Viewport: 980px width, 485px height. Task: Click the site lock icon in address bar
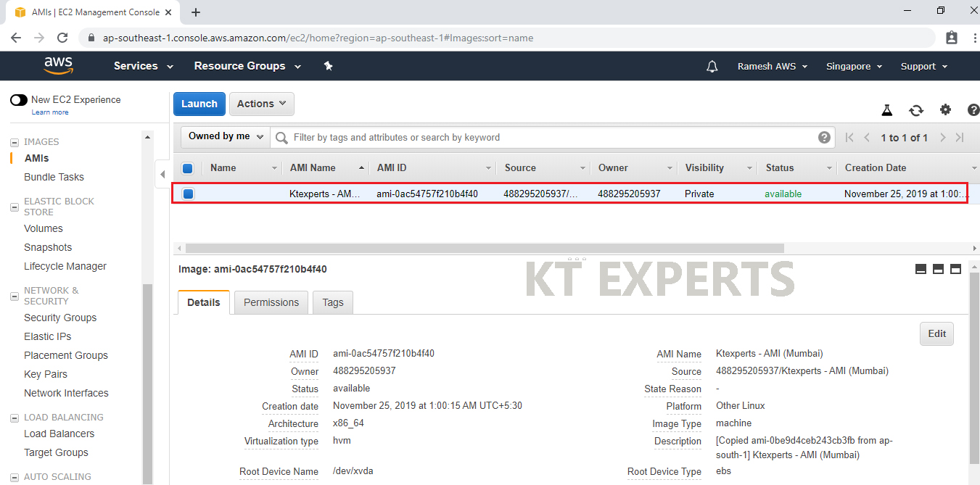tap(91, 38)
